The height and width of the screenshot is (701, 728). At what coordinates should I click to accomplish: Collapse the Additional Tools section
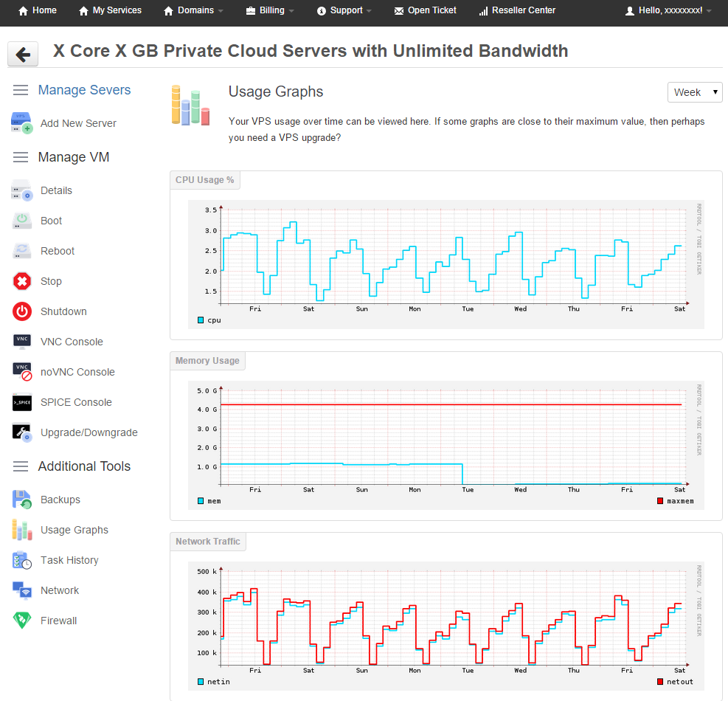point(21,466)
